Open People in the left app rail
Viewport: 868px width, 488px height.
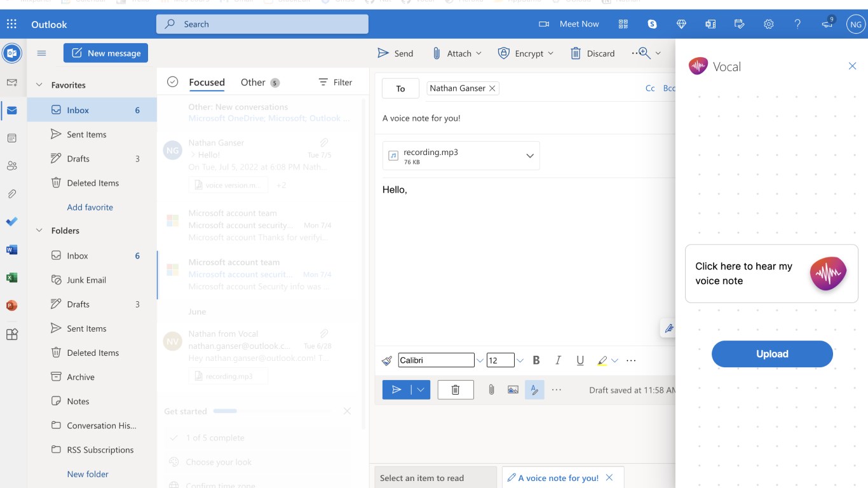(11, 166)
